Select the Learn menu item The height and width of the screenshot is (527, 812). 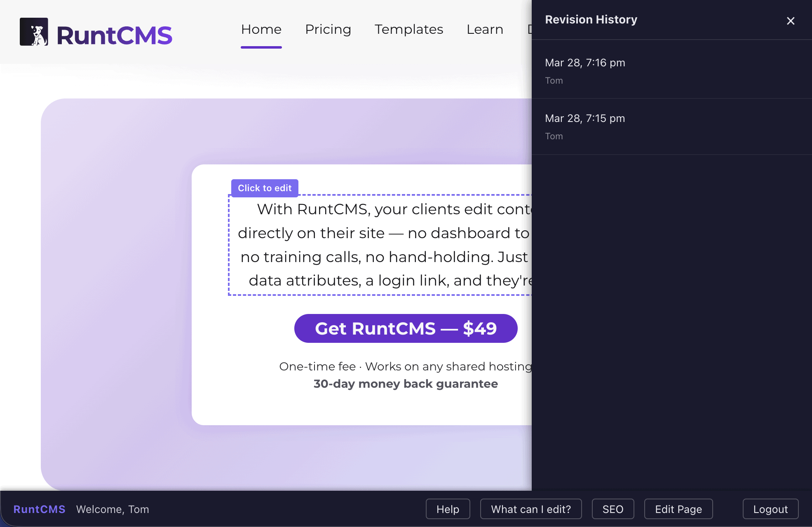[485, 29]
